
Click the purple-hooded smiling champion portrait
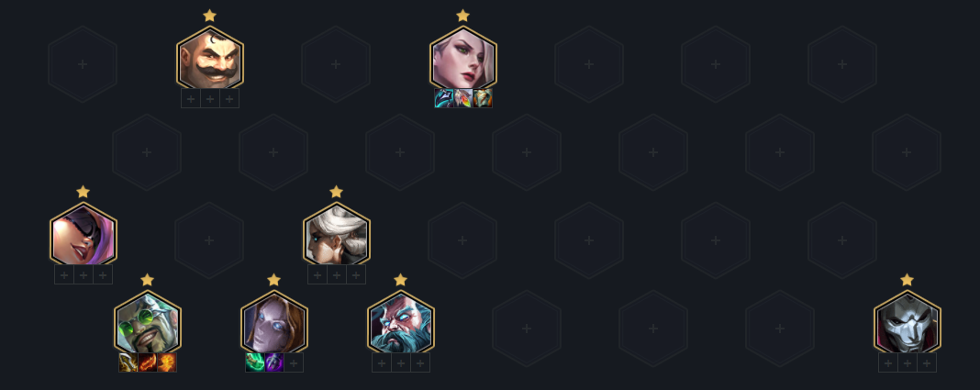pyautogui.click(x=84, y=236)
